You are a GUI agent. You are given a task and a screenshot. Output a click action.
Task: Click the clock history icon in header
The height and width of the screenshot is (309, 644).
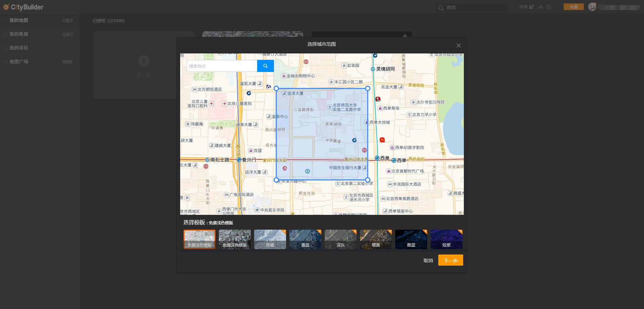tap(549, 7)
